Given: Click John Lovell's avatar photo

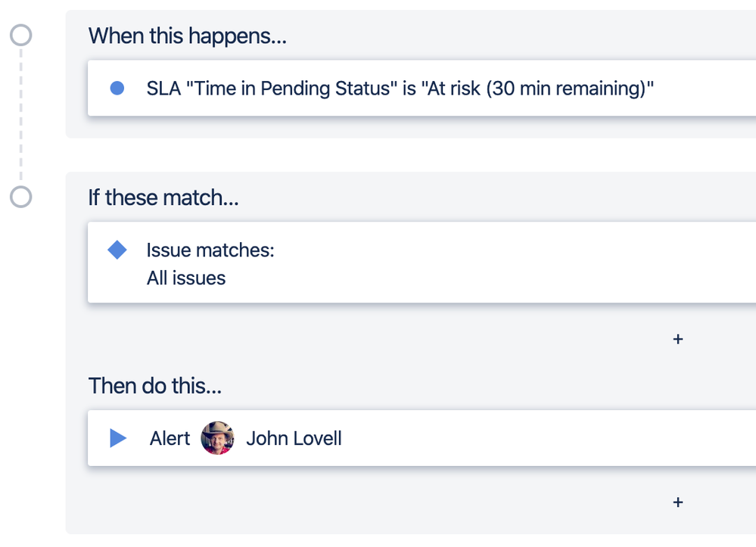Looking at the screenshot, I should (x=217, y=438).
